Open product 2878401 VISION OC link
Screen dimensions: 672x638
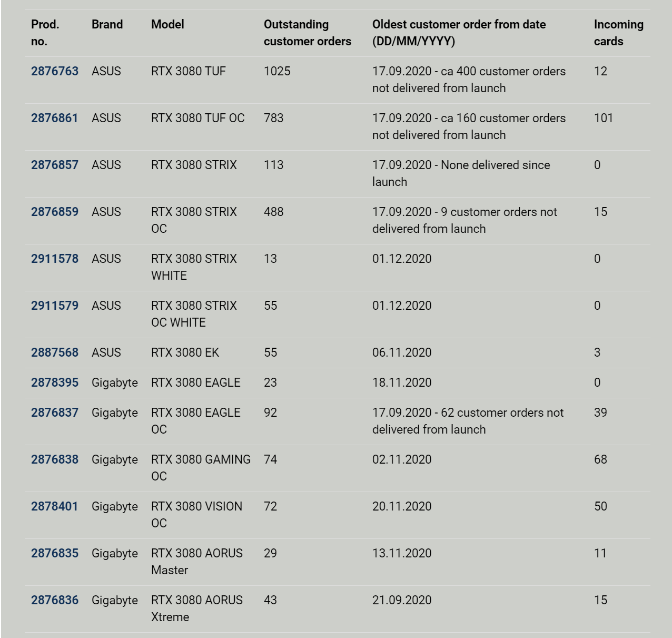pyautogui.click(x=55, y=506)
